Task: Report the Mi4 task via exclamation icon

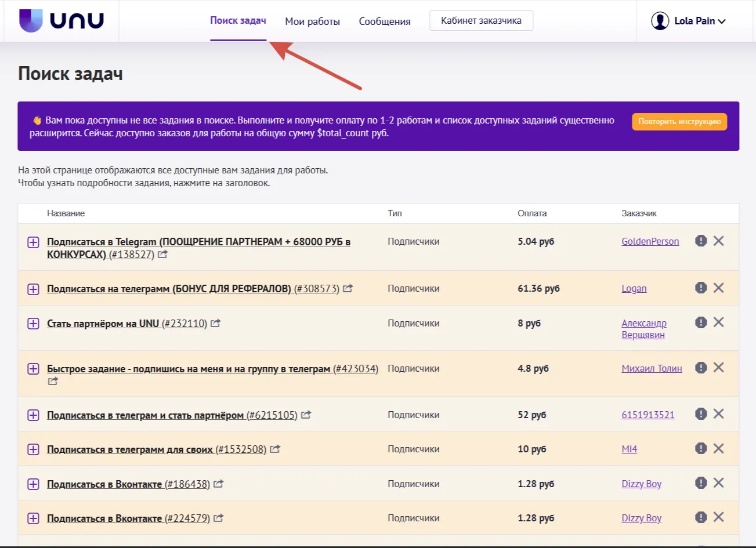Action: [x=701, y=448]
